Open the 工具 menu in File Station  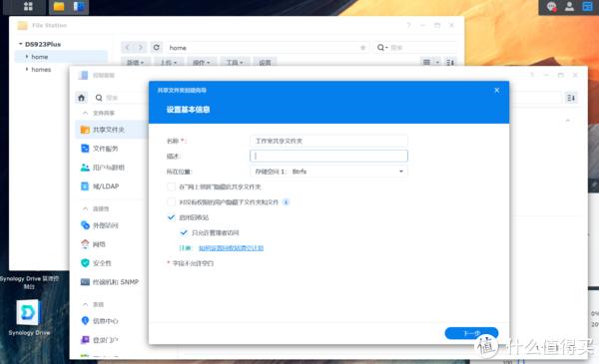click(234, 62)
